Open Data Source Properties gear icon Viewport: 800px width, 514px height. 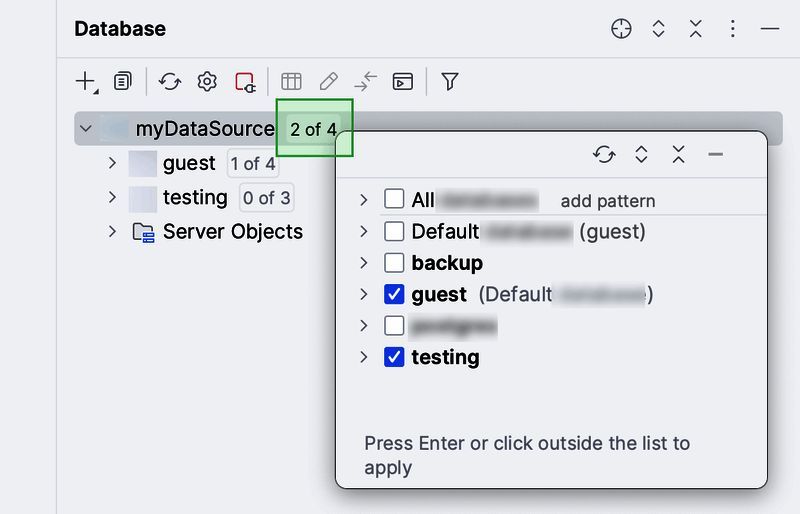tap(207, 82)
